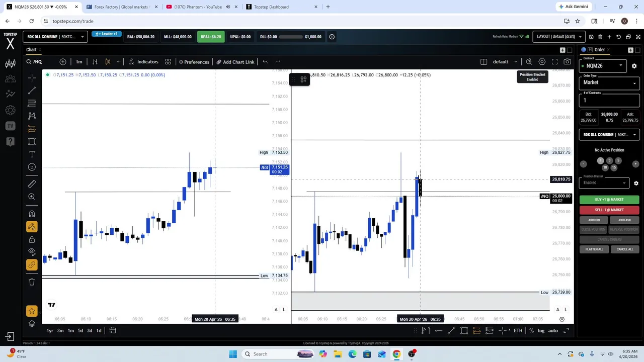Toggle ETH session button
This screenshot has width=644, height=362.
coord(518,330)
